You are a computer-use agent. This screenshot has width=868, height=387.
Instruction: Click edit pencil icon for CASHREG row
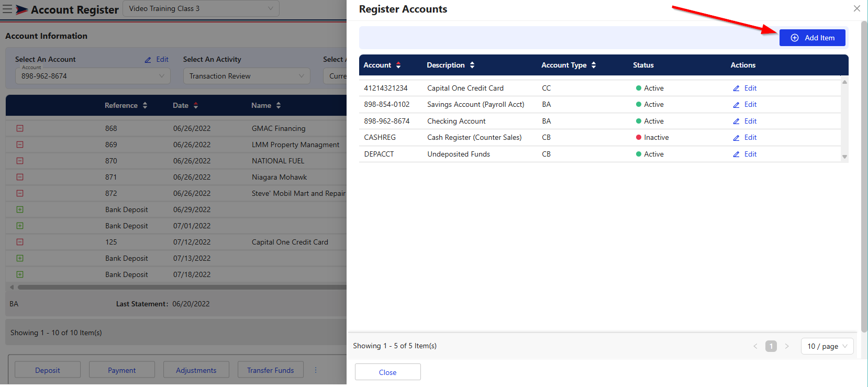click(736, 138)
